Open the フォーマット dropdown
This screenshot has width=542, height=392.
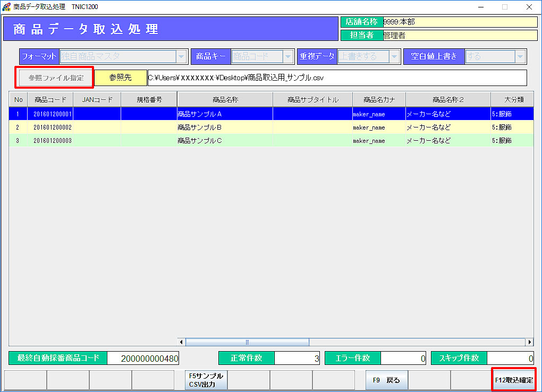[x=182, y=56]
